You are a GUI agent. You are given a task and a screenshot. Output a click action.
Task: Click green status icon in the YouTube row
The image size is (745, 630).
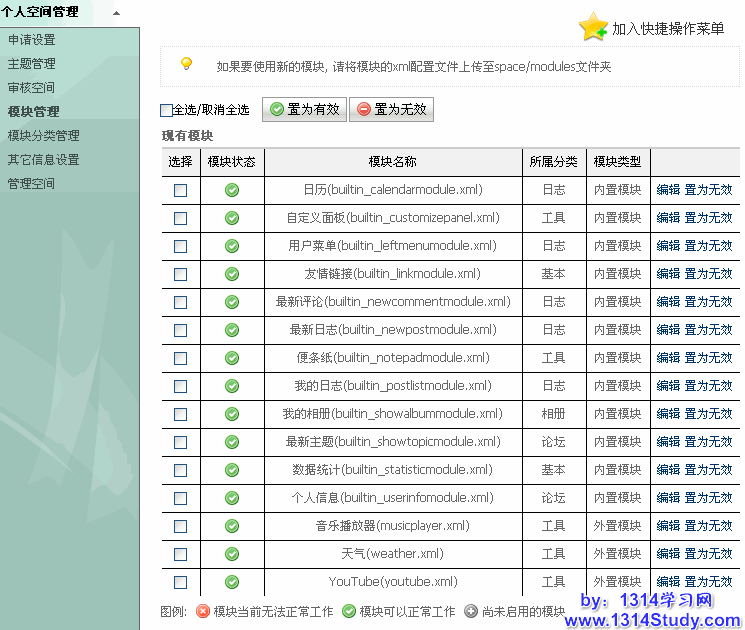(x=232, y=582)
